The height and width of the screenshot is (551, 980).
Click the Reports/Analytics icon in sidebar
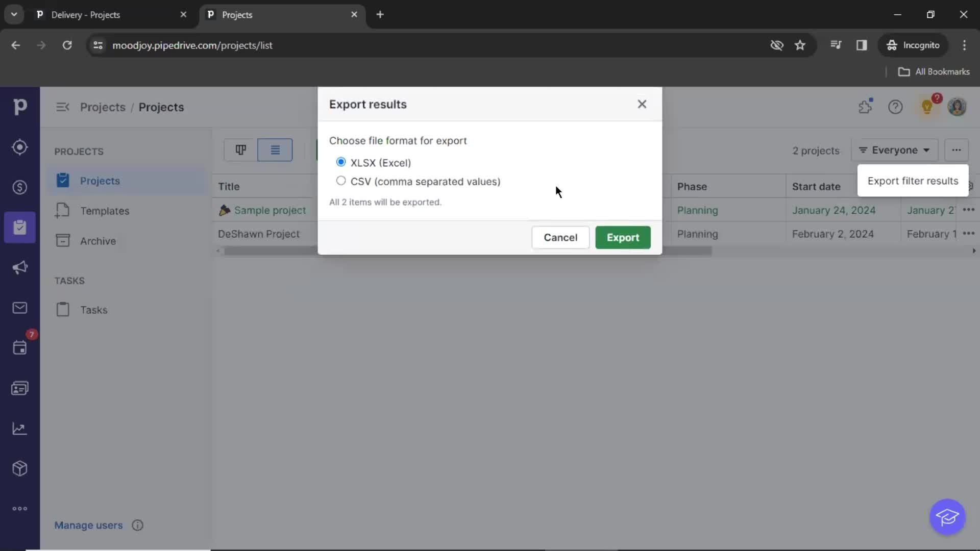point(19,428)
